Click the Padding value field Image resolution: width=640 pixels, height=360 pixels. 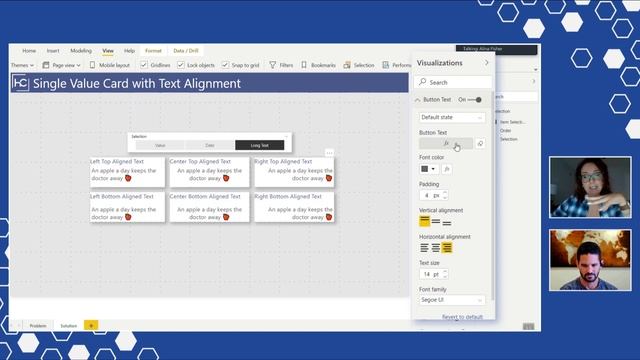[x=431, y=196]
